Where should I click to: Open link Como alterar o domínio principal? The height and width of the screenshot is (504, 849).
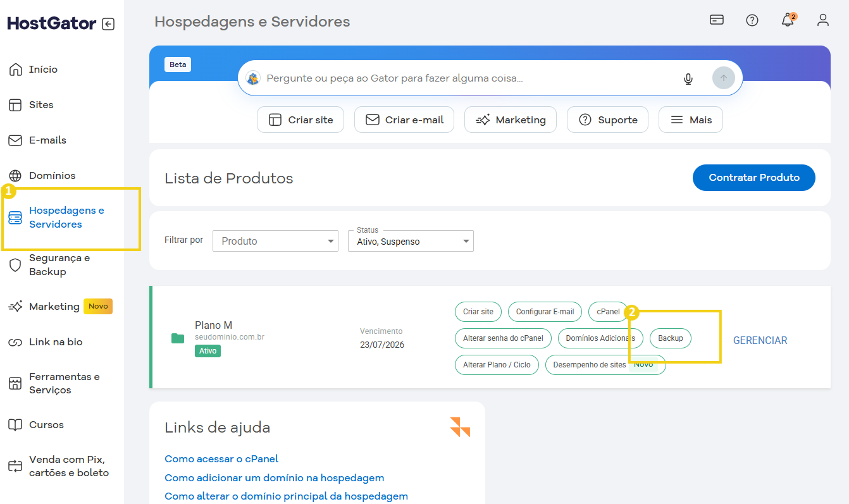click(x=286, y=496)
